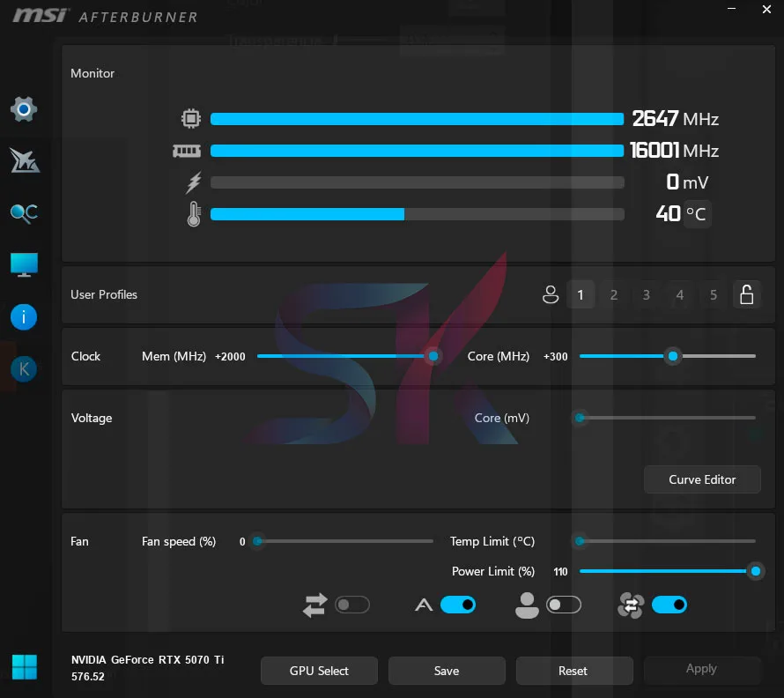Select user profile 1

(x=581, y=294)
